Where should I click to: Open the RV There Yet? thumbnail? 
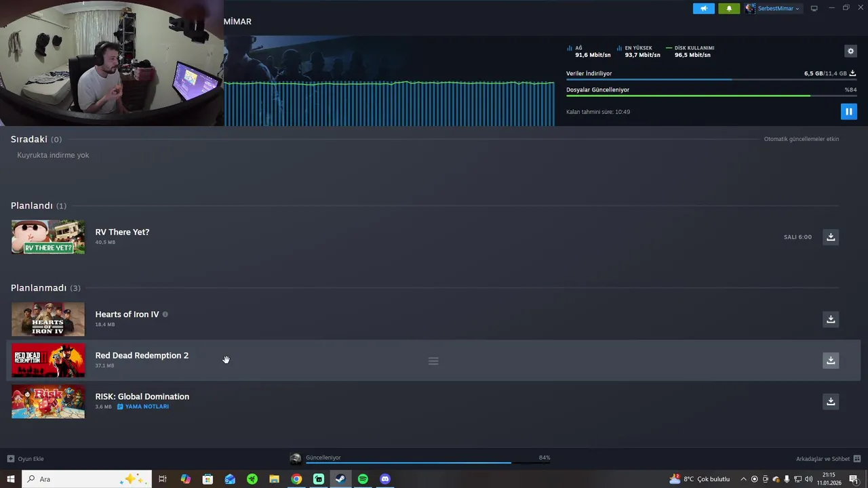point(48,237)
